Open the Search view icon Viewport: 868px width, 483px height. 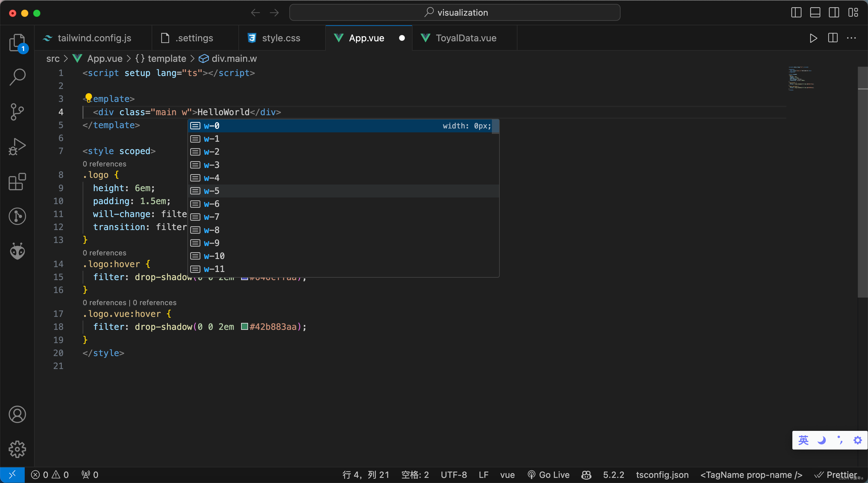point(17,77)
